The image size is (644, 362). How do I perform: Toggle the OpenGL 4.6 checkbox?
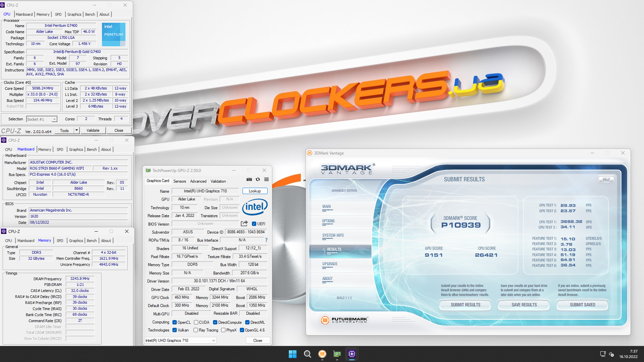(242, 330)
